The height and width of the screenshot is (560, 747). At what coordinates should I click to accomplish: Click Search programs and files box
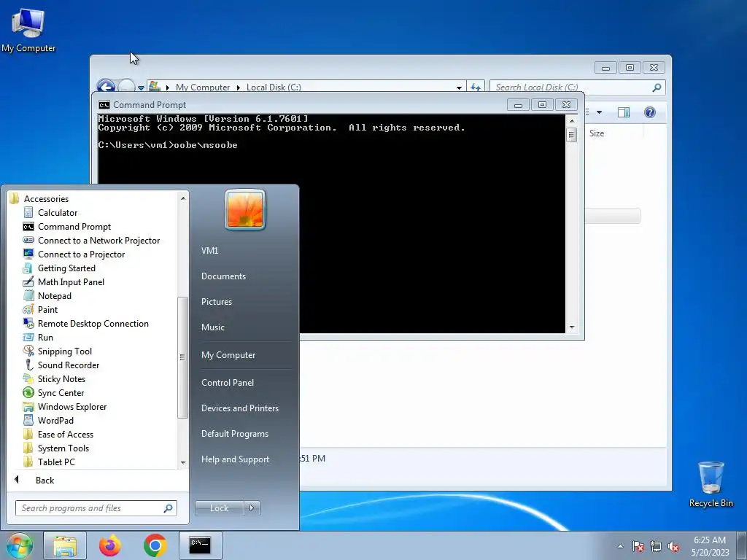click(96, 508)
